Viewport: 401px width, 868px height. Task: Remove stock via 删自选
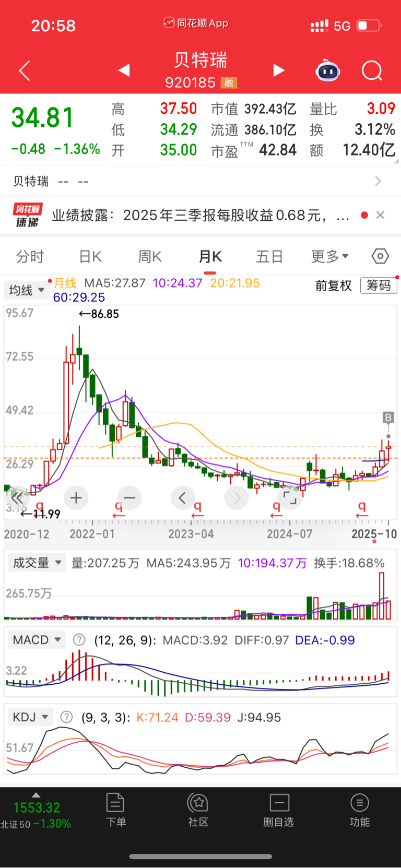pyautogui.click(x=279, y=810)
